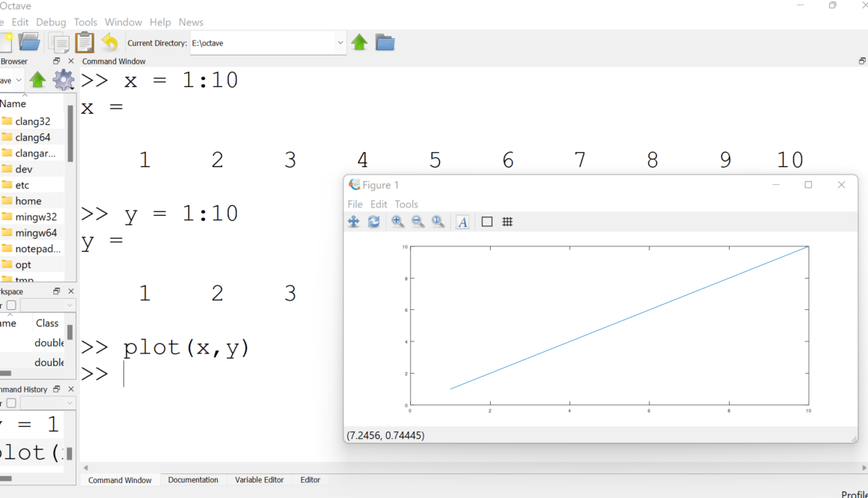
Task: Close the Workspace panel
Action: [71, 291]
